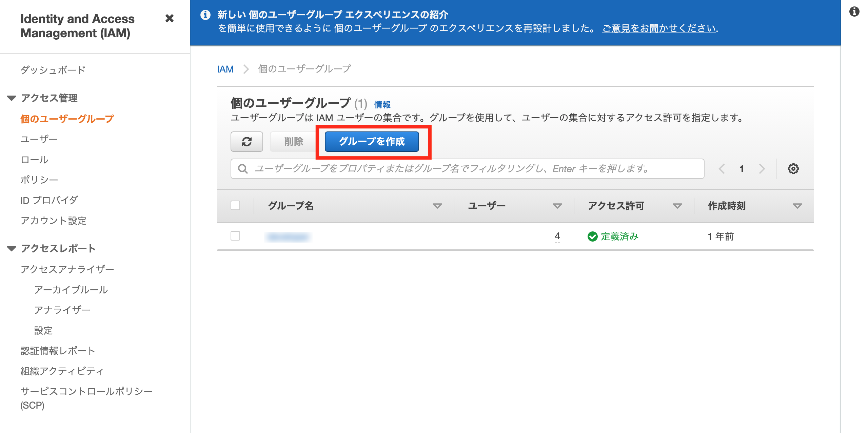Refresh the user groups list
868x433 pixels.
tap(246, 142)
